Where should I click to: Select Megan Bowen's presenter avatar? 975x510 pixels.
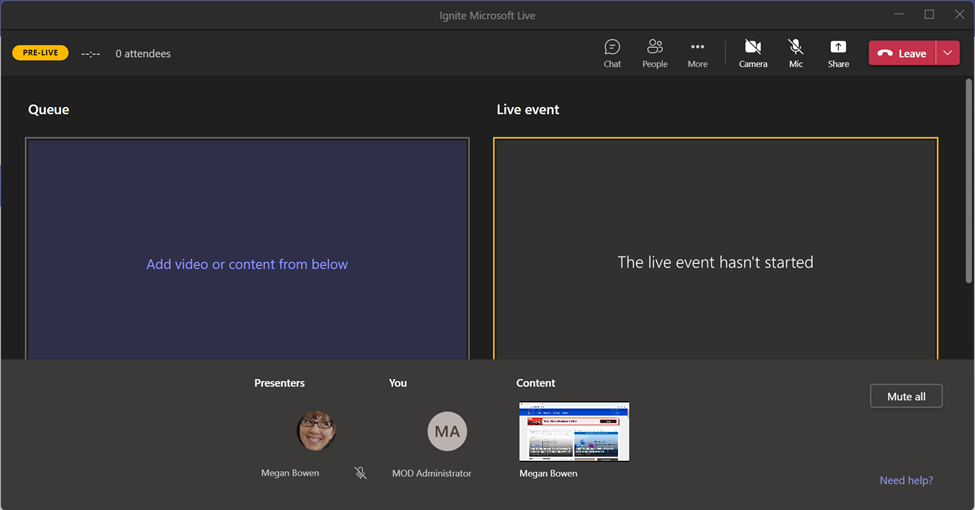316,431
